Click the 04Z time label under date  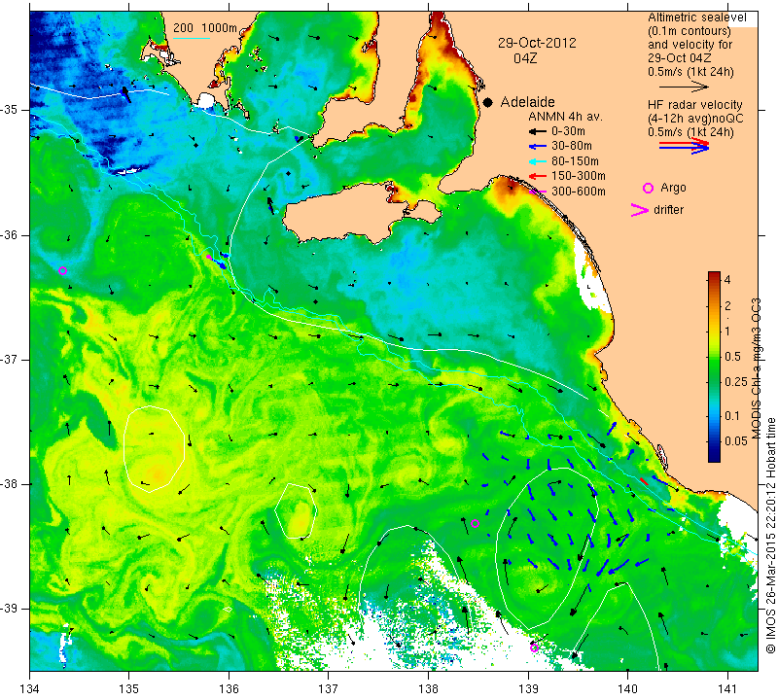pyautogui.click(x=525, y=58)
